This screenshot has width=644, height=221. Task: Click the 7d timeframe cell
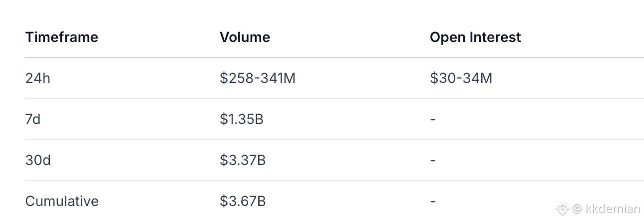point(33,119)
